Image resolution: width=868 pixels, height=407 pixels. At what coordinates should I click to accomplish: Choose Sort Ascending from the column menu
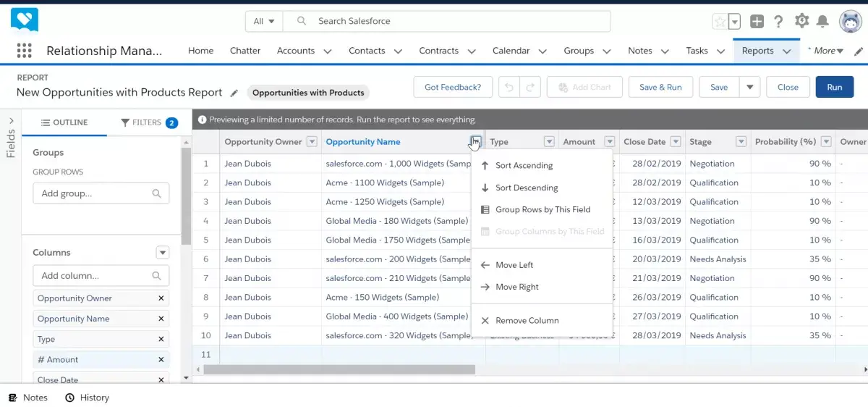pos(542,166)
